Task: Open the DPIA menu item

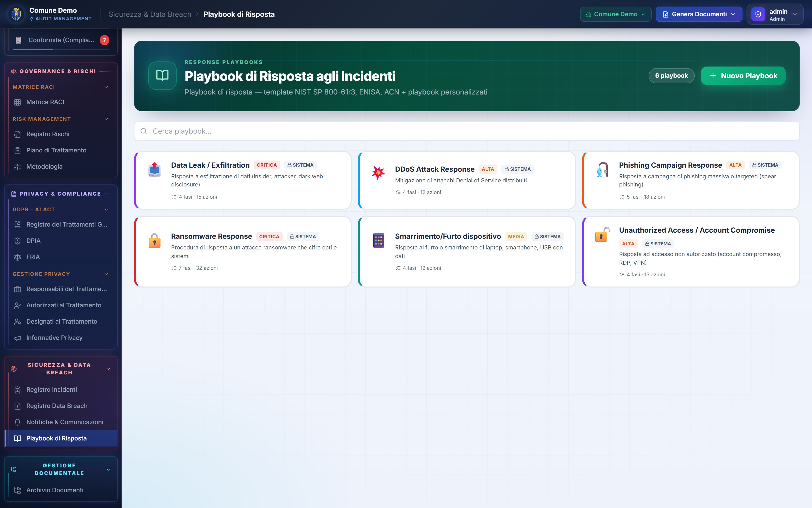Action: tap(61, 241)
